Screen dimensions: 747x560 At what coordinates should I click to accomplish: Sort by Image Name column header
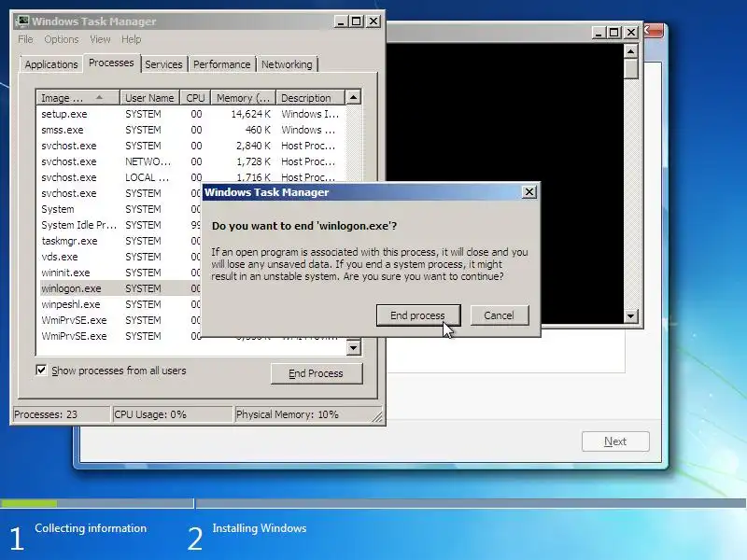tap(78, 98)
